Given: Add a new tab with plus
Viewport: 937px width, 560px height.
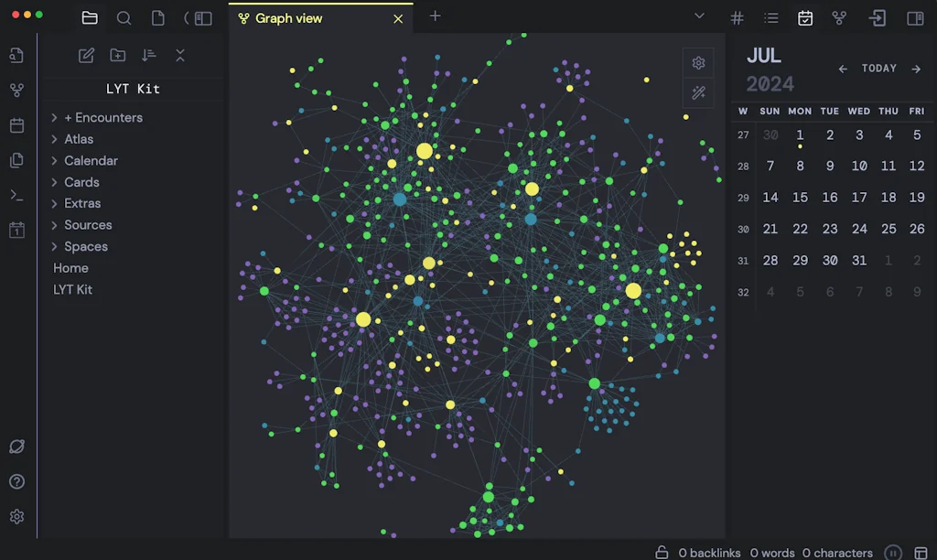Looking at the screenshot, I should pyautogui.click(x=435, y=16).
